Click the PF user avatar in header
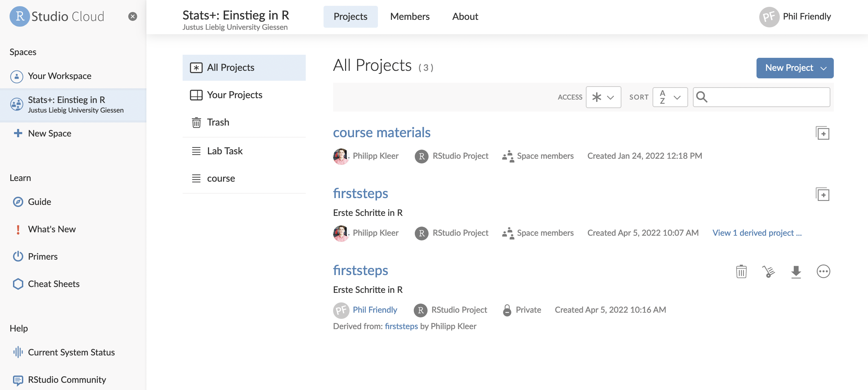Image resolution: width=868 pixels, height=390 pixels. [x=769, y=17]
